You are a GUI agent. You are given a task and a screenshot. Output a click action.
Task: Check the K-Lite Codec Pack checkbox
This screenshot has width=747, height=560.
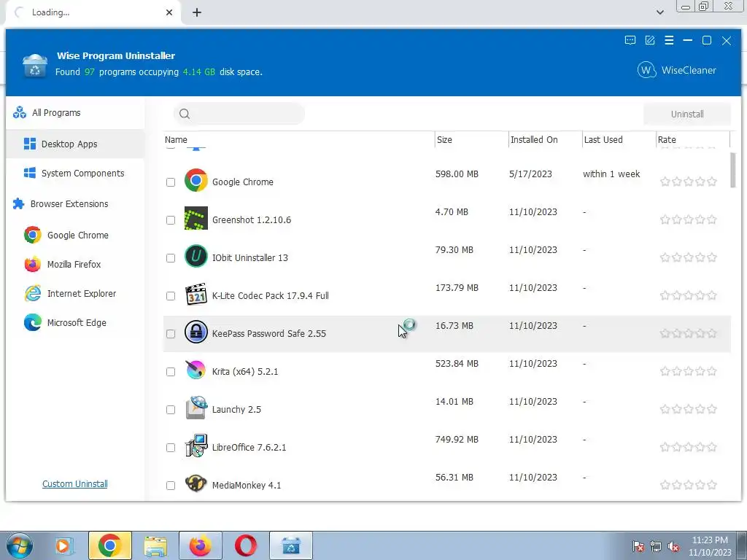[171, 296]
